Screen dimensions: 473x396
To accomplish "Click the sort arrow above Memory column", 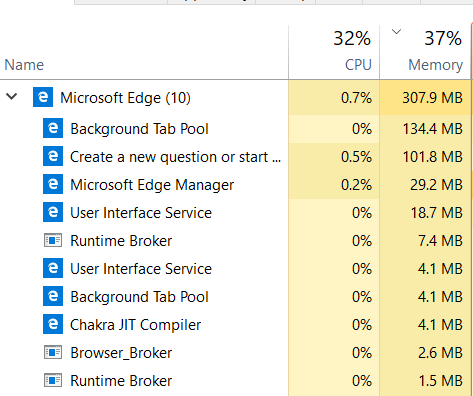I will pos(396,32).
